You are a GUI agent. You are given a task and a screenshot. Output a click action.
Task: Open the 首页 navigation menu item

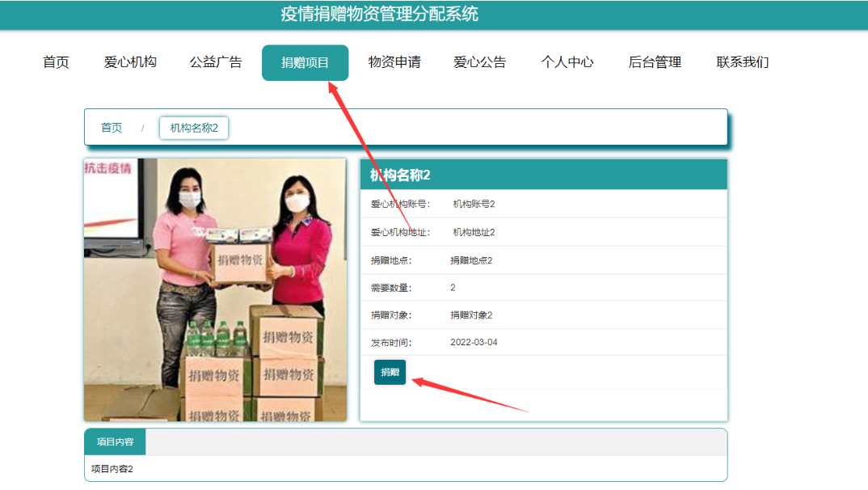tap(56, 62)
